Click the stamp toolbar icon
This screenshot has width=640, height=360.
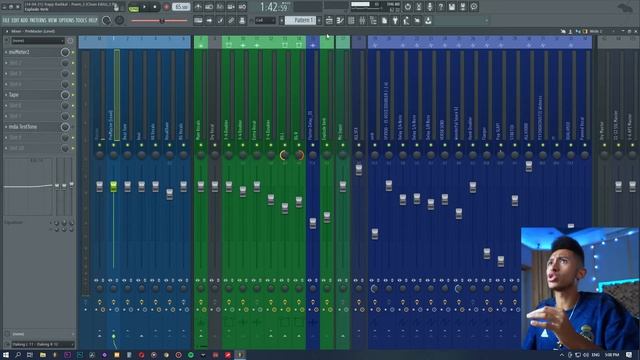pos(242,20)
